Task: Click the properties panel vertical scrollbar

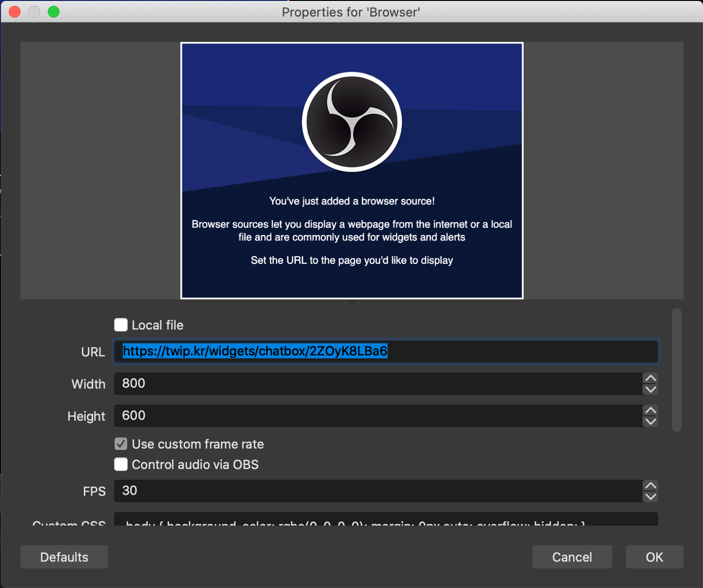Action: pyautogui.click(x=676, y=370)
